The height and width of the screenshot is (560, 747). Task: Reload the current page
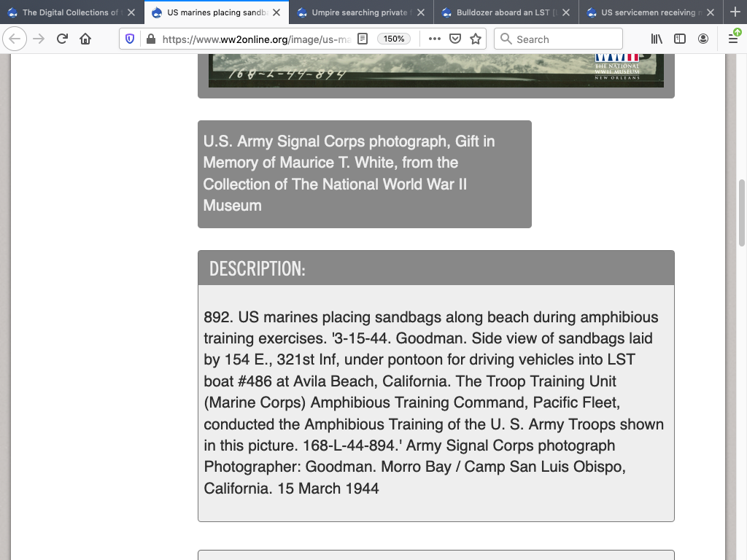[x=62, y=39]
